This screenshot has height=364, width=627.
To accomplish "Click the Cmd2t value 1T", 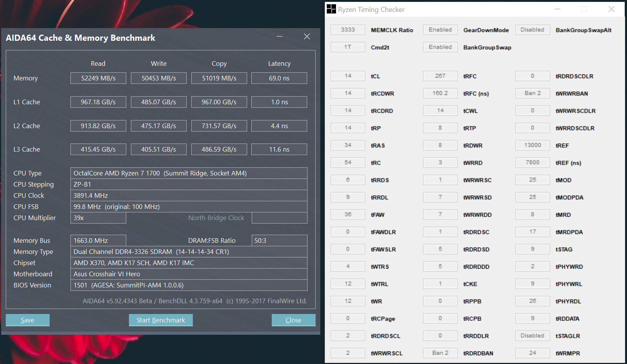I will point(348,47).
